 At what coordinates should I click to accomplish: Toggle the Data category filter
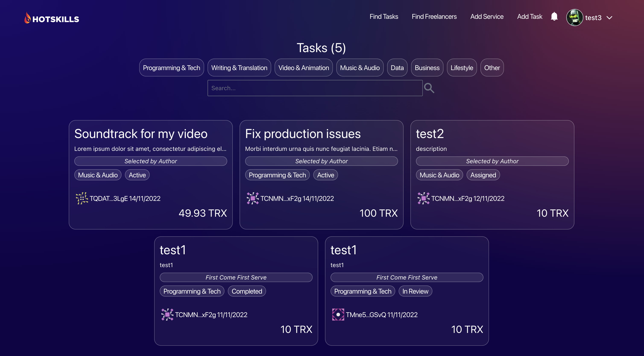pos(397,68)
